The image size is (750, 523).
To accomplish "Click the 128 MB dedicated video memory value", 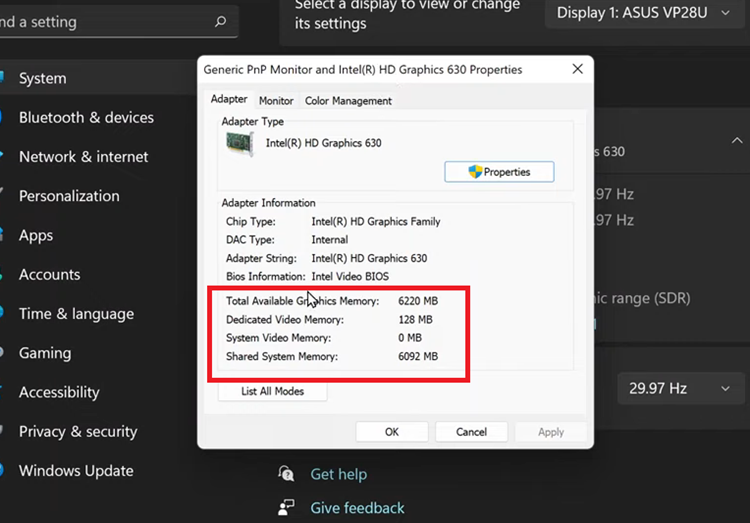I will 415,320.
